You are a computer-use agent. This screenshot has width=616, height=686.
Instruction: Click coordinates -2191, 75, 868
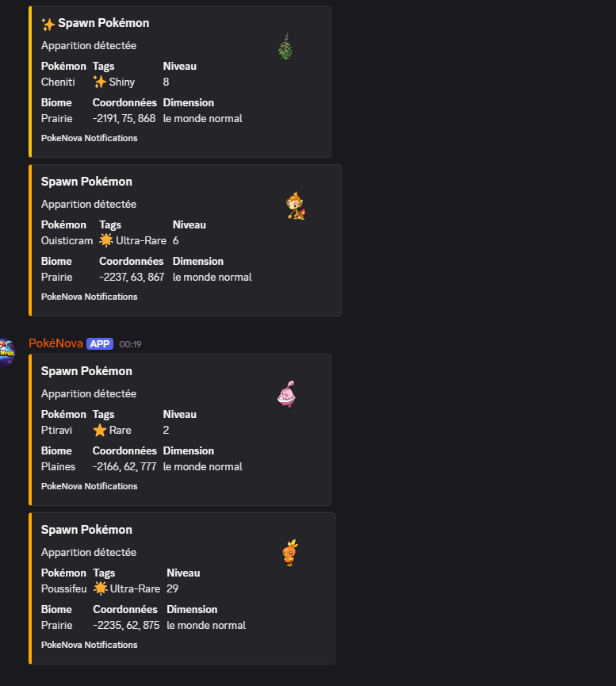coord(124,118)
